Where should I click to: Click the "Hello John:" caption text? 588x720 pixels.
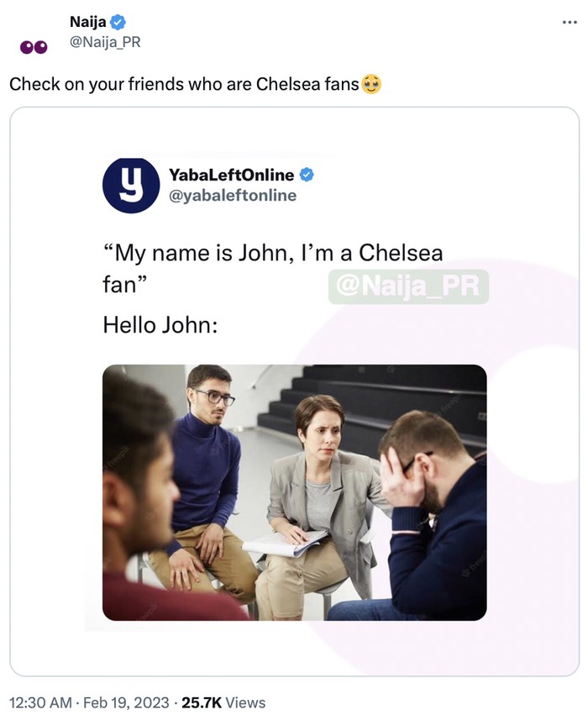(x=160, y=324)
